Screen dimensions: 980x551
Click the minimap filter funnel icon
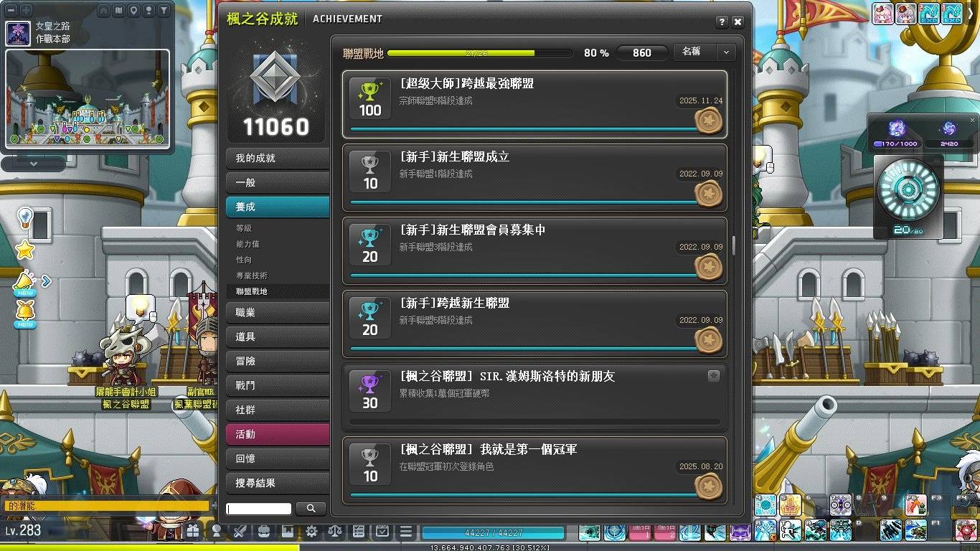[164, 11]
